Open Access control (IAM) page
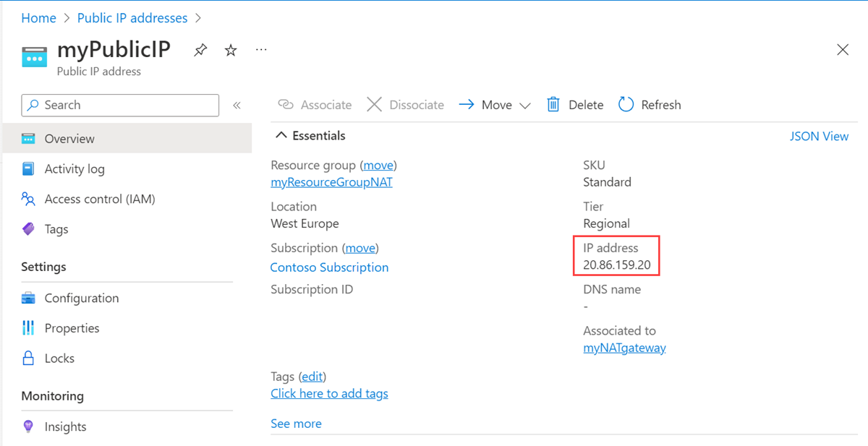 (99, 199)
